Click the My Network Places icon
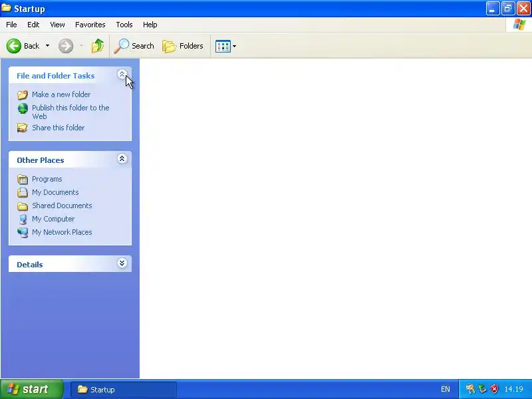Screen dimensions: 532x399 pyautogui.click(x=23, y=232)
